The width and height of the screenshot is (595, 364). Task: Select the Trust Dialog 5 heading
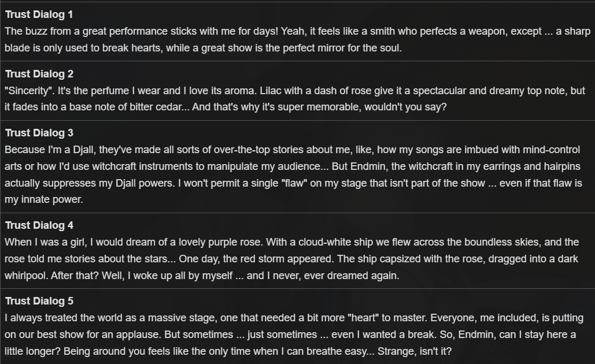(39, 301)
